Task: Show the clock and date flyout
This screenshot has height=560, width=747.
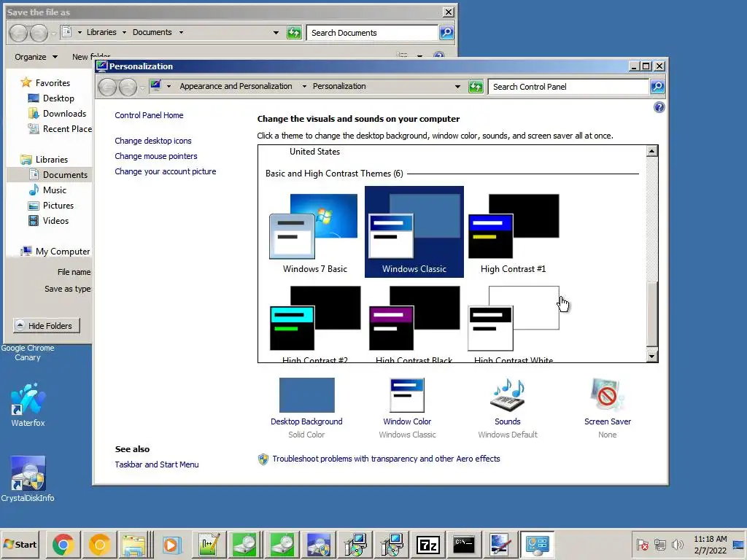Action: 710,544
